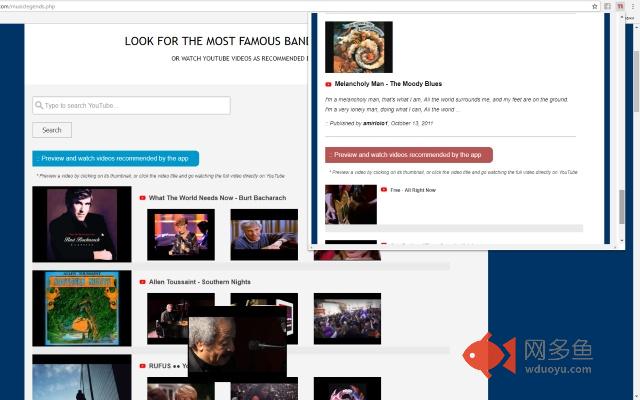Open 'Melancholy Man - The Moody Blues' link
Screen dimensions: 640x400
388,84
